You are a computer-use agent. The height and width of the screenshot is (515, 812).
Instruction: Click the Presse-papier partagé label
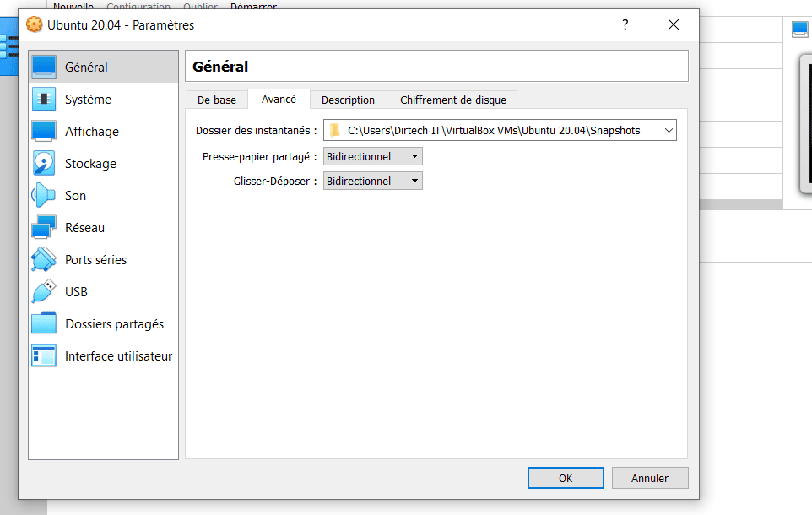pyautogui.click(x=259, y=156)
